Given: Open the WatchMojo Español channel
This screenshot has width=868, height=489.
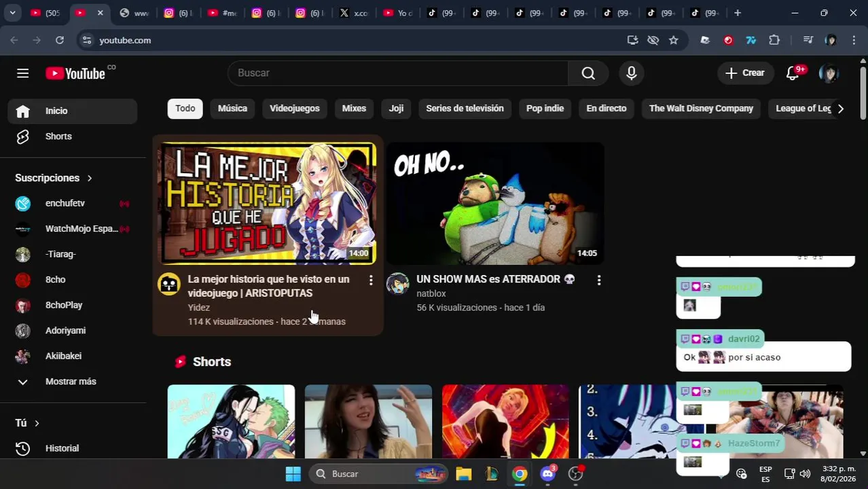Looking at the screenshot, I should (x=72, y=229).
